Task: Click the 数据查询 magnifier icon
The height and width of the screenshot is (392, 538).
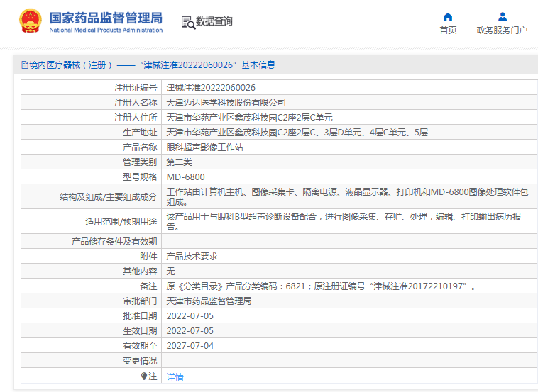Action: pos(188,22)
